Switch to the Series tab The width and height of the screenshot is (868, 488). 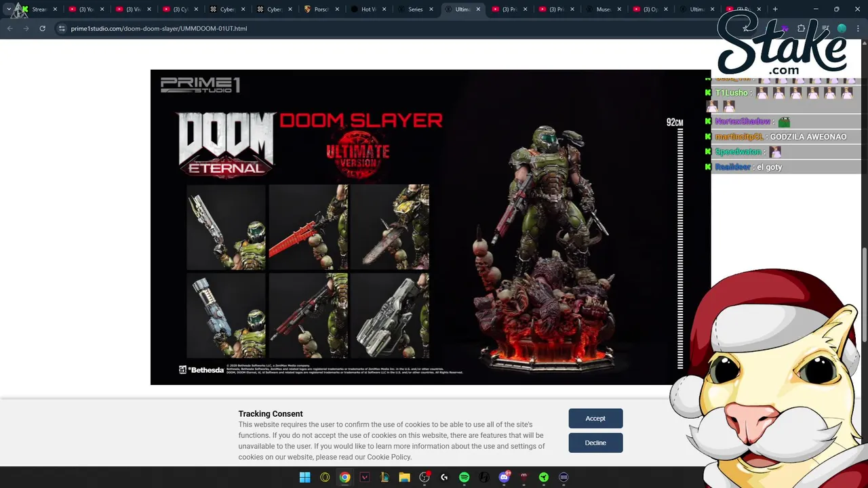click(415, 9)
